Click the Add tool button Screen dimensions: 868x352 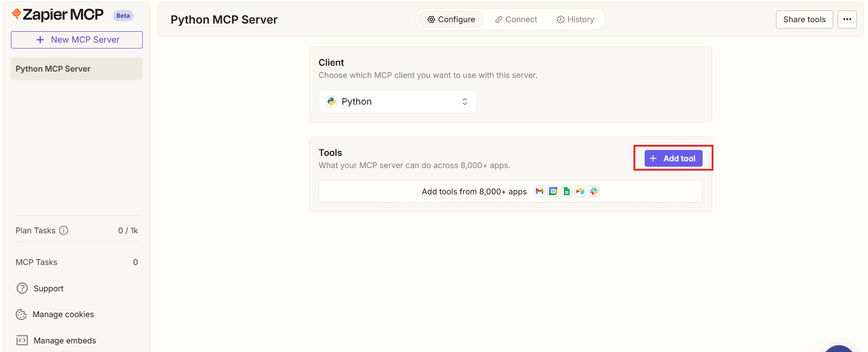tap(673, 159)
